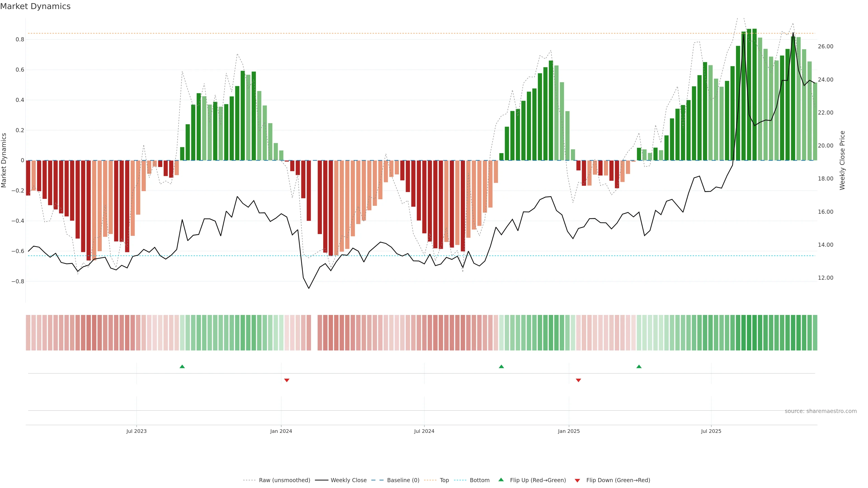This screenshot has height=488, width=868.
Task: Click the first green Flip Up triangle marker
Action: (182, 366)
